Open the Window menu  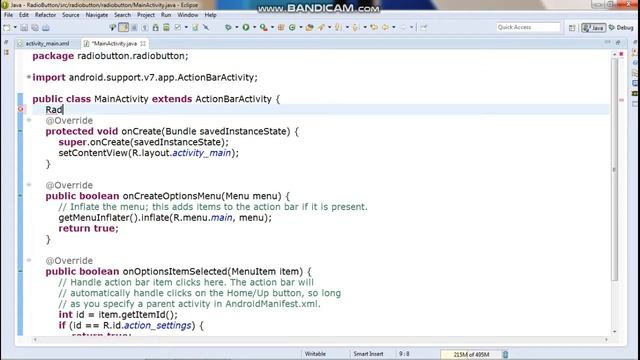point(188,15)
